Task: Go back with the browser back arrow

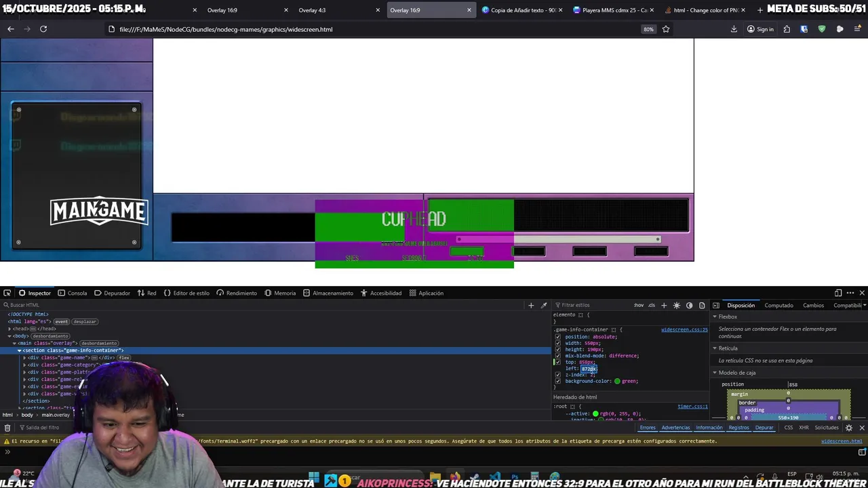Action: [x=10, y=29]
